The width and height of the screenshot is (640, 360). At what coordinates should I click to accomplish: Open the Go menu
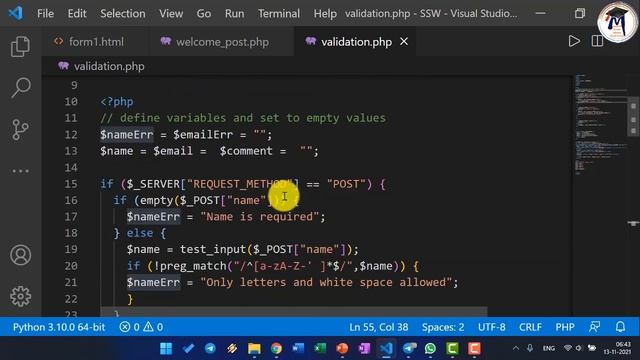pyautogui.click(x=204, y=13)
